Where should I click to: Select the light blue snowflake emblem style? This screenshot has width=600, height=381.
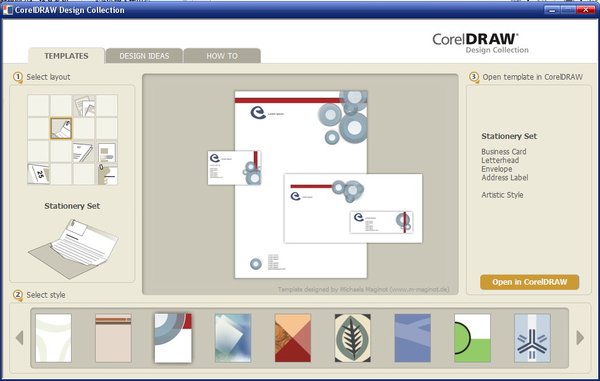(532, 338)
